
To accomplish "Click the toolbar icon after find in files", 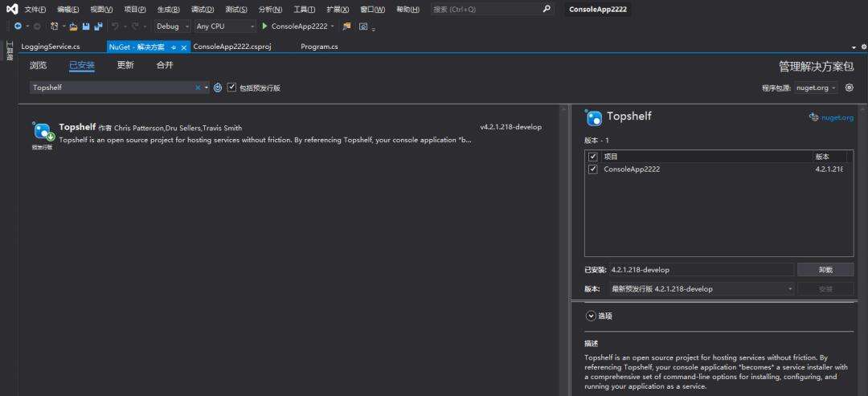I will 363,26.
